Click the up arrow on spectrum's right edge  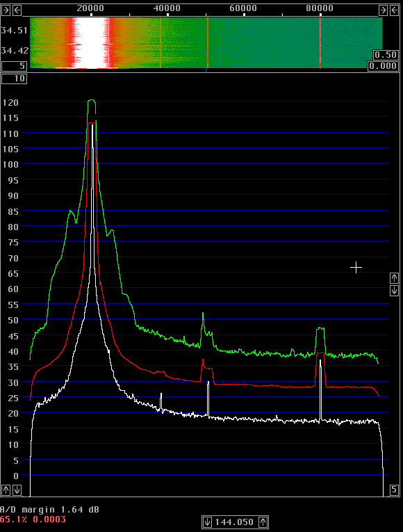[x=394, y=278]
